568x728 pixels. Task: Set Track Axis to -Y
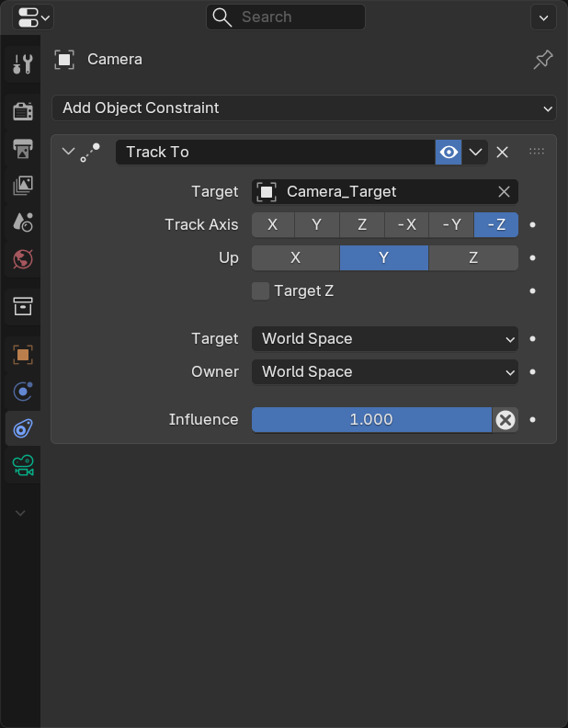pos(451,224)
